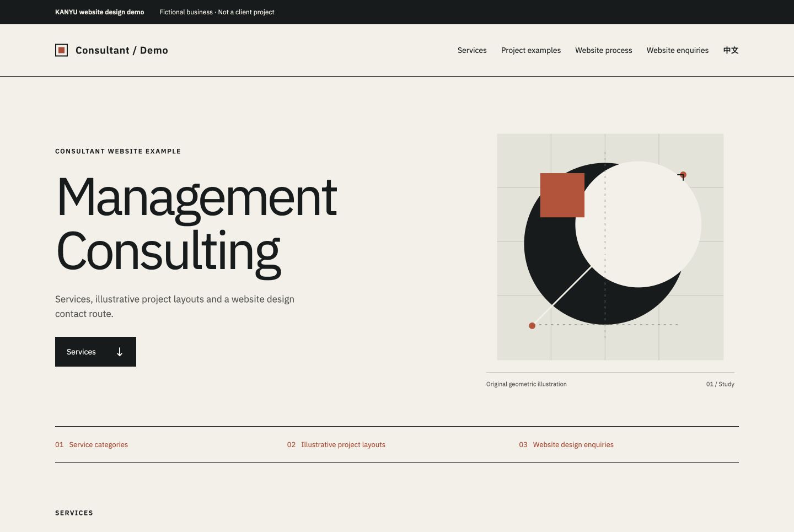Image resolution: width=794 pixels, height=532 pixels.
Task: Click 'Fictional business · Not a client project' text
Action: [x=217, y=12]
